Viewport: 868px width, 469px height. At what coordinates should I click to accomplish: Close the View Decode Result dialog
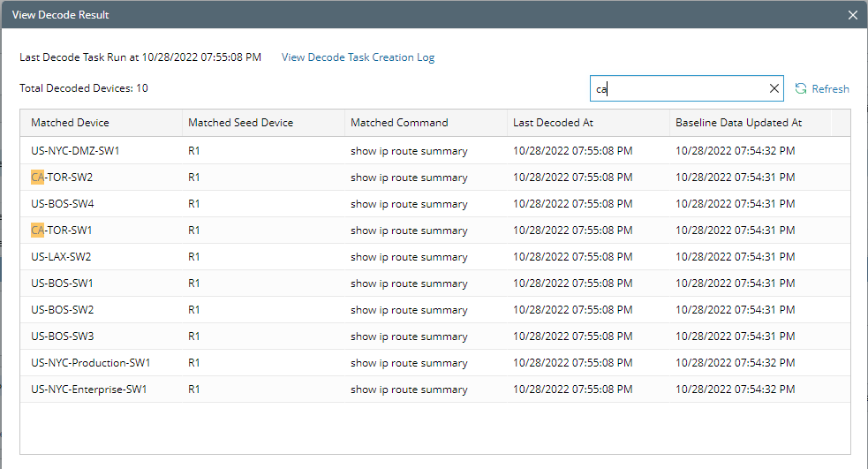[852, 15]
